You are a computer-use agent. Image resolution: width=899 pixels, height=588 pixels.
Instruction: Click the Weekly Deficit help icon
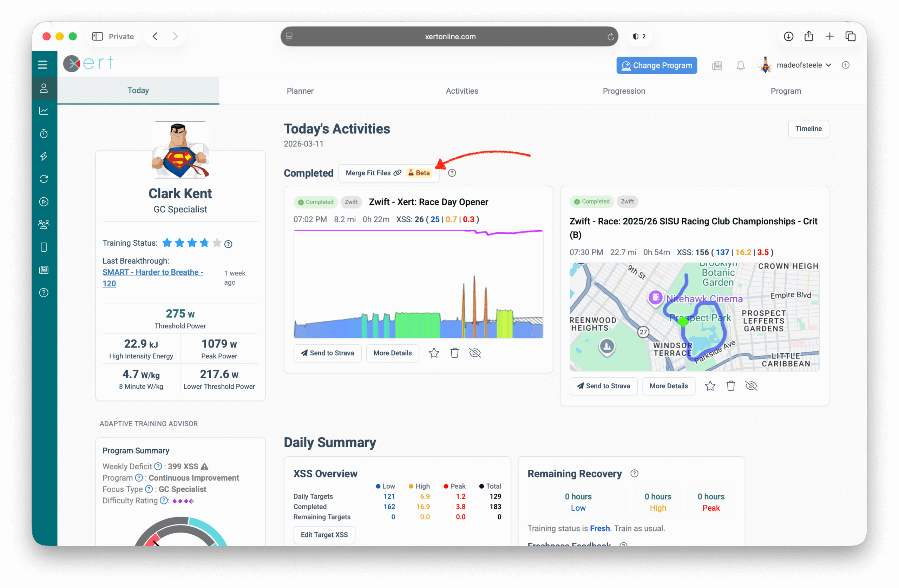(x=158, y=467)
